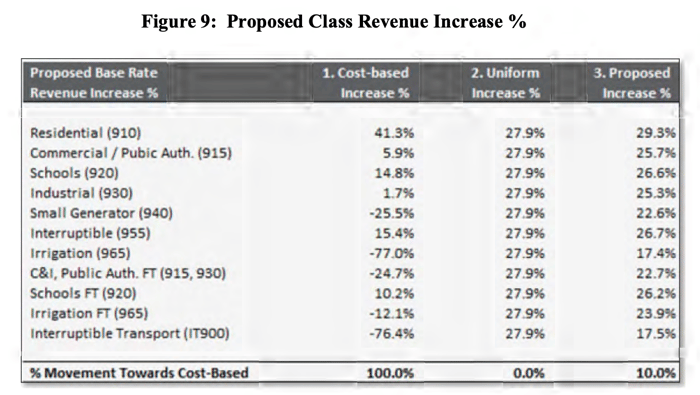Click the 27.9% uniform increase in Irrigation (965) row

tap(525, 254)
